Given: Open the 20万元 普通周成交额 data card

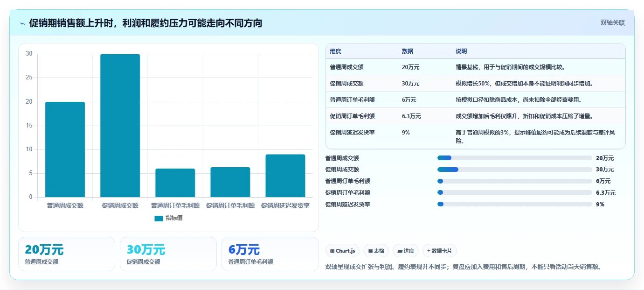Looking at the screenshot, I should pyautogui.click(x=67, y=254).
